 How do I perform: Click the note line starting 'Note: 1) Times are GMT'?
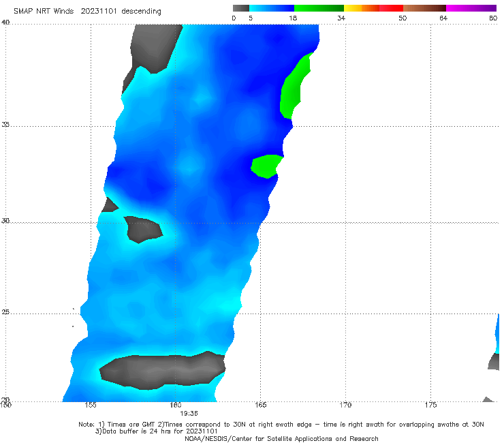tap(281, 425)
